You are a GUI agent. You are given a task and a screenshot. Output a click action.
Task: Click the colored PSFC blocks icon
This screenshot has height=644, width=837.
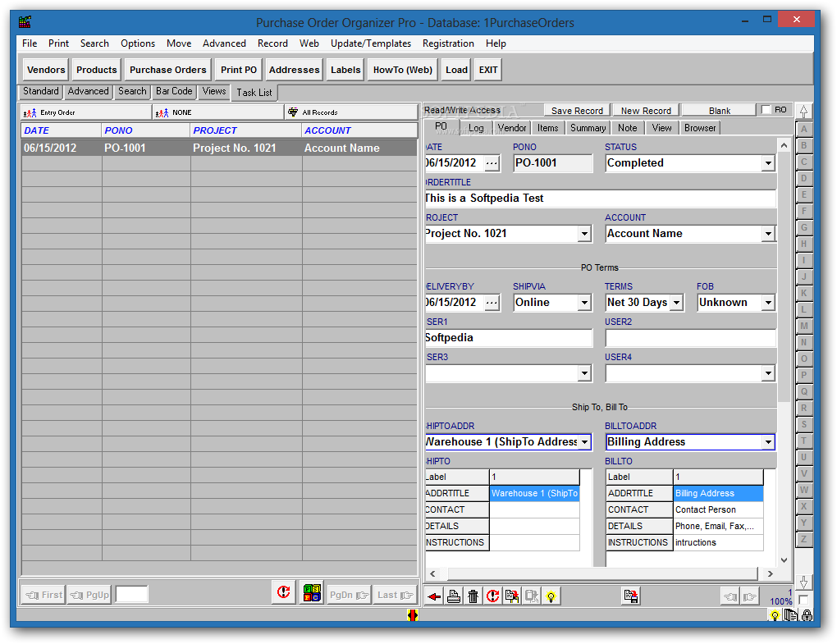312,593
